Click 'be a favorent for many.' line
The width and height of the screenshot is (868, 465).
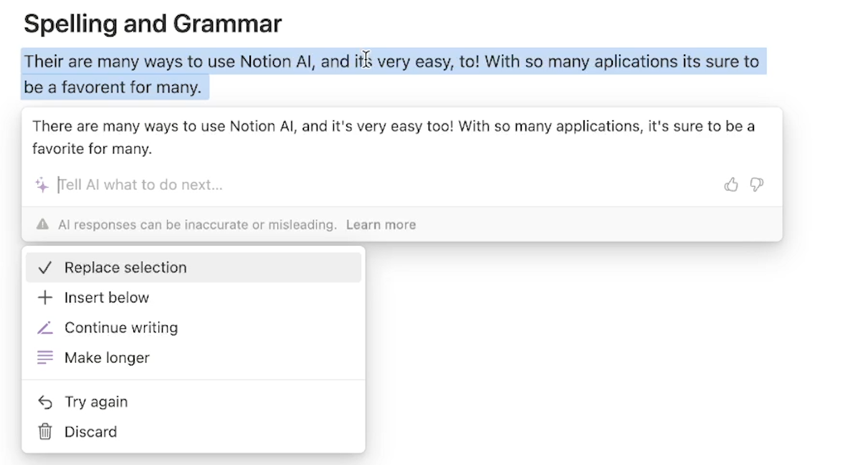click(113, 87)
